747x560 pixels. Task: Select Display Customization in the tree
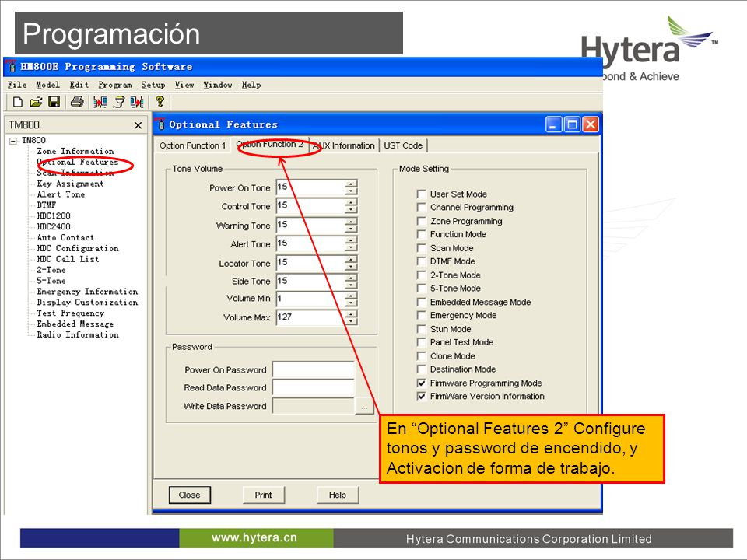(87, 303)
